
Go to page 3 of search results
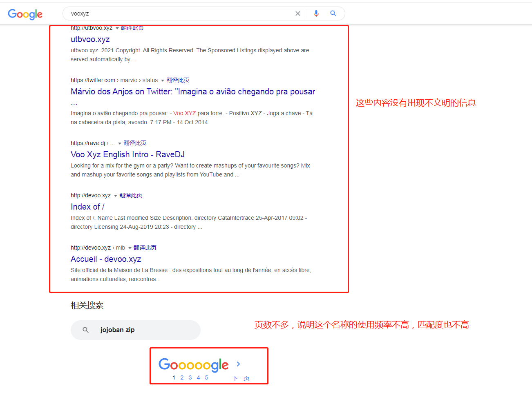[190, 377]
